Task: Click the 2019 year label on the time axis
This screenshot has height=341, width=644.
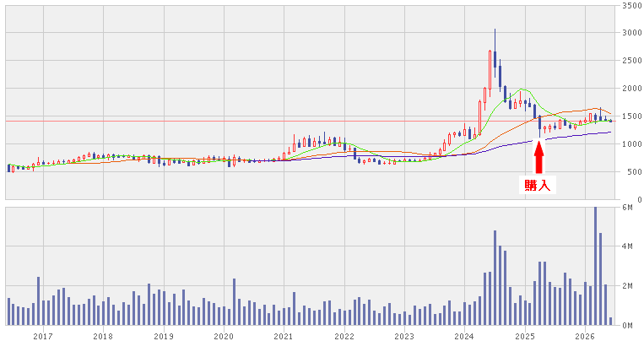Action: pos(164,337)
